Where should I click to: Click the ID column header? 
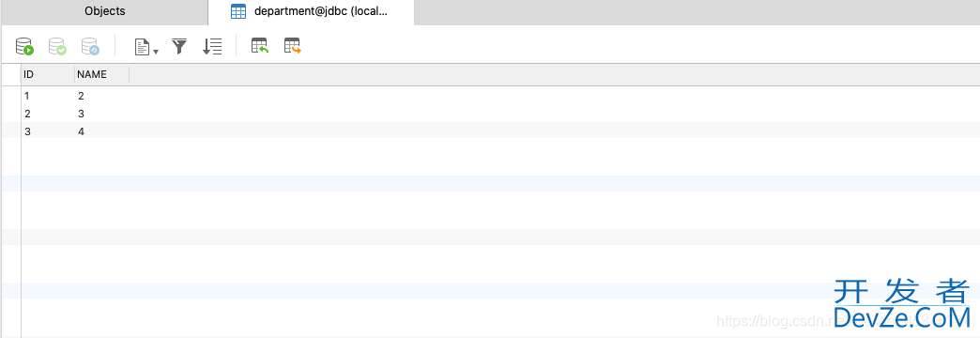pos(48,74)
